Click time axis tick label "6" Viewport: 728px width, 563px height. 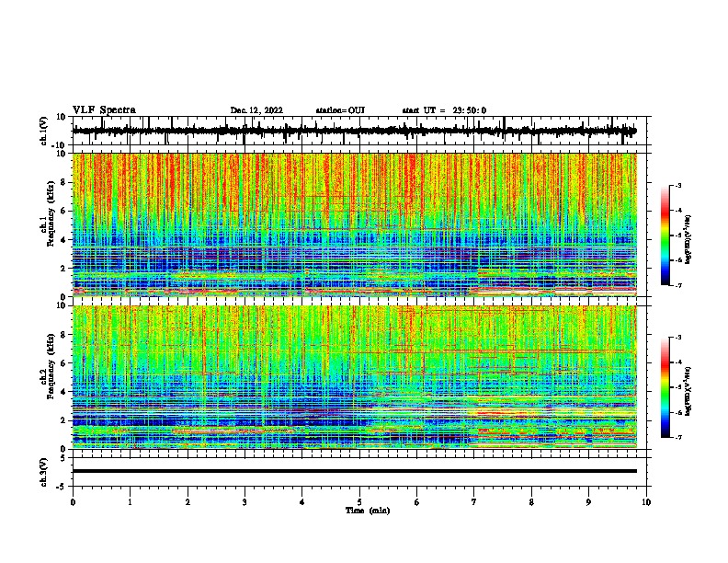pyautogui.click(x=417, y=502)
